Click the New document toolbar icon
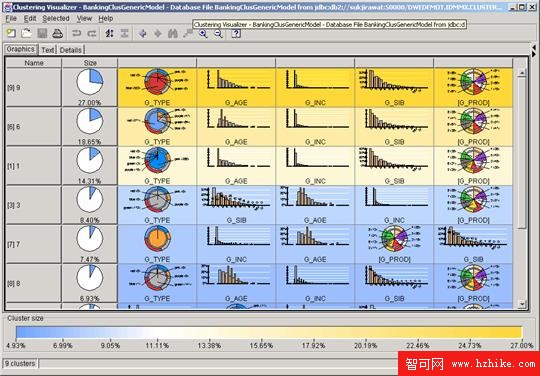 [x=12, y=33]
